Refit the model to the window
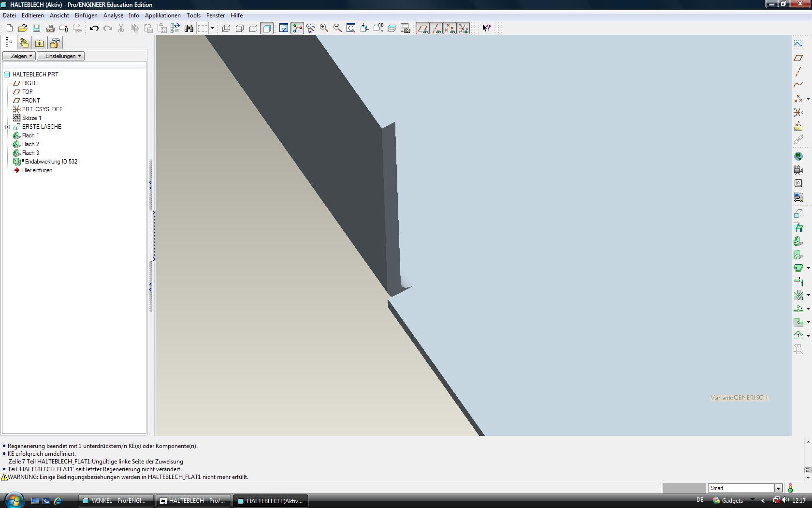 click(351, 28)
